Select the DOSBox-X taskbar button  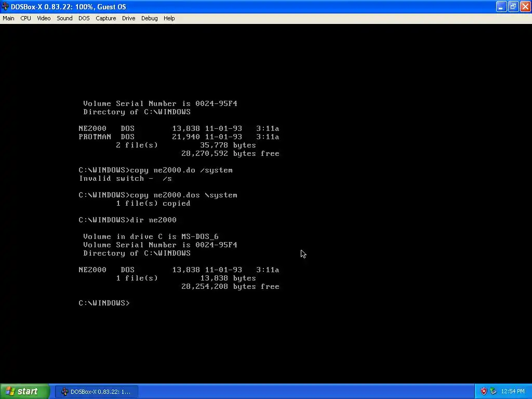coord(96,392)
